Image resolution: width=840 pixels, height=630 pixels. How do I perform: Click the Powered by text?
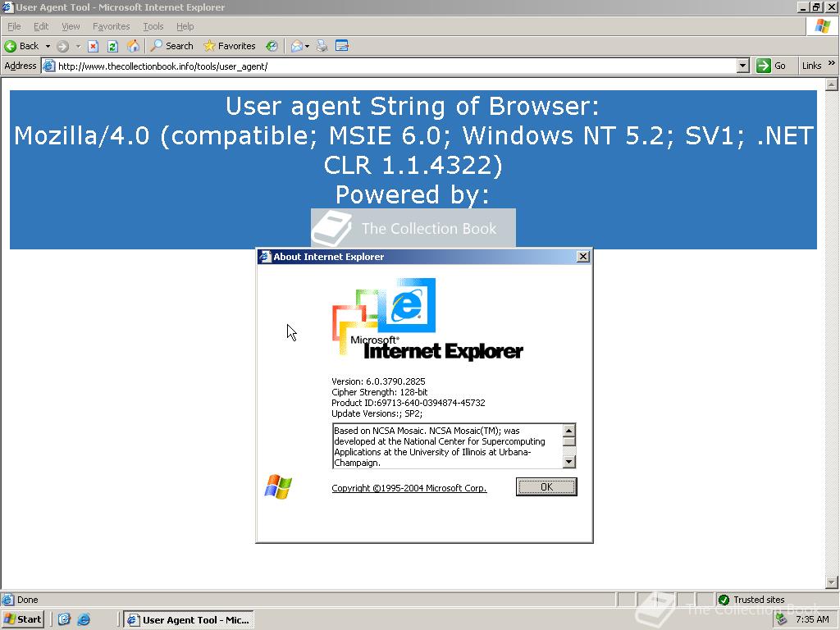[413, 194]
